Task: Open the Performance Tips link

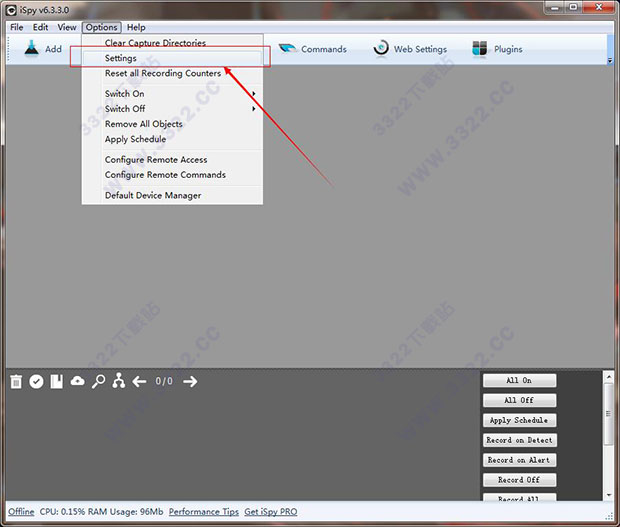Action: coord(204,512)
